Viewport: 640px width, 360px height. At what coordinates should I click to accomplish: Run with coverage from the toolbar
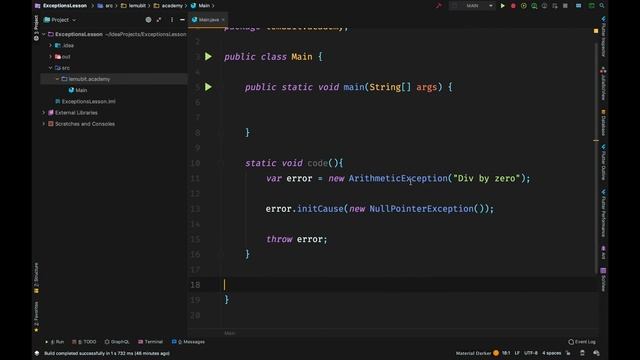524,6
